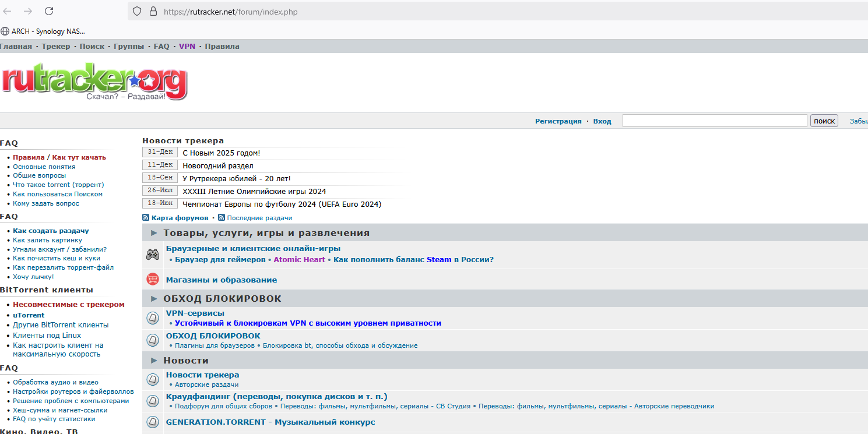Open FAQ in the top menu
The width and height of the screenshot is (868, 434).
point(161,47)
